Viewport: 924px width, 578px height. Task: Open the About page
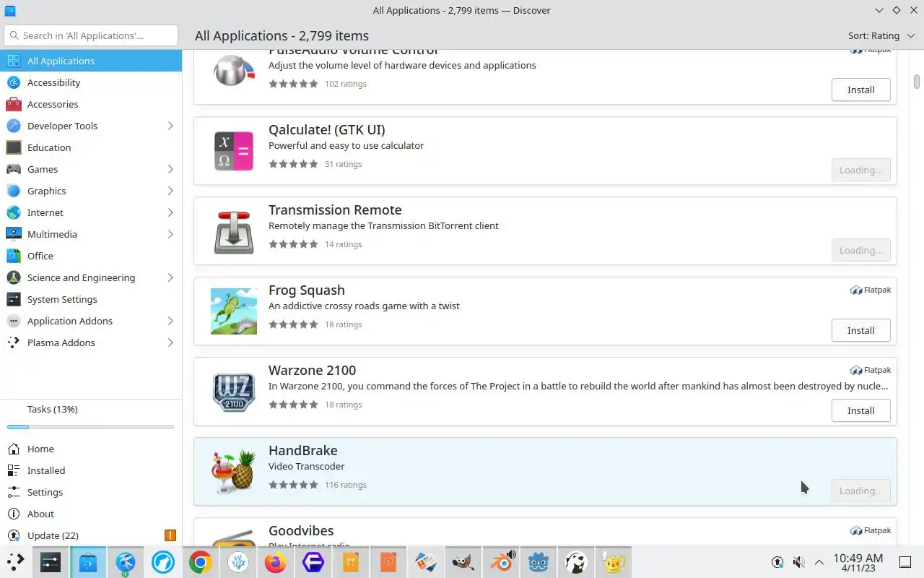[x=91, y=514]
